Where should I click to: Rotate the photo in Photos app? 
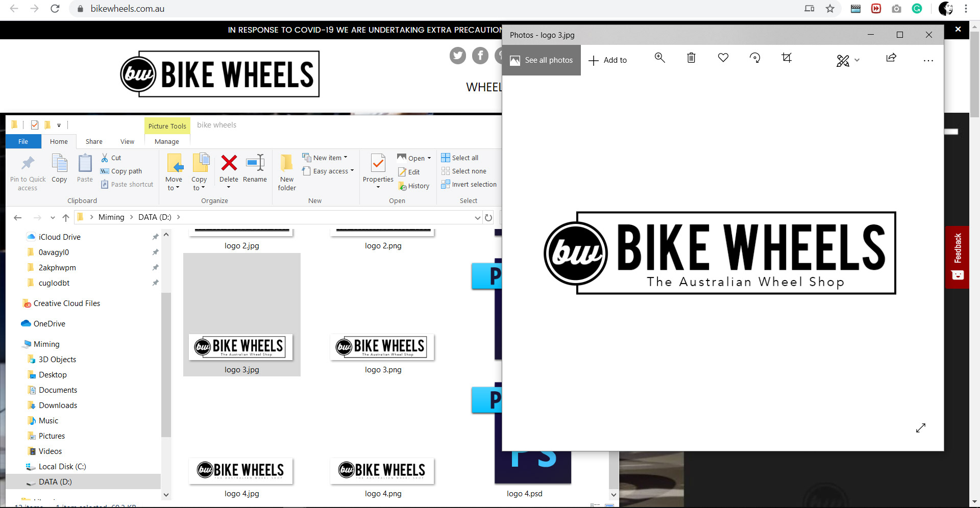(x=755, y=58)
